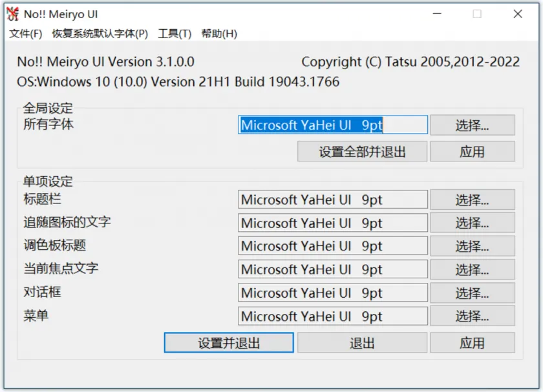543x392 pixels.
Task: Open the 工具(T) menu
Action: pyautogui.click(x=175, y=34)
